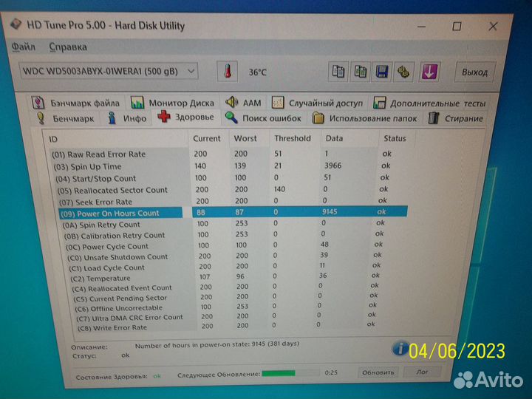Screen dimensions: 532x399
Task: Click the copy screenshot to clipboard icon
Action: coord(360,72)
